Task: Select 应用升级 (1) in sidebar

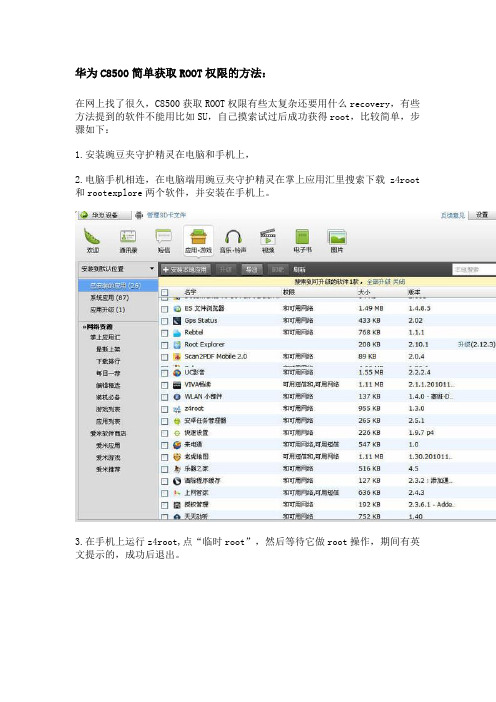Action: coord(107,309)
